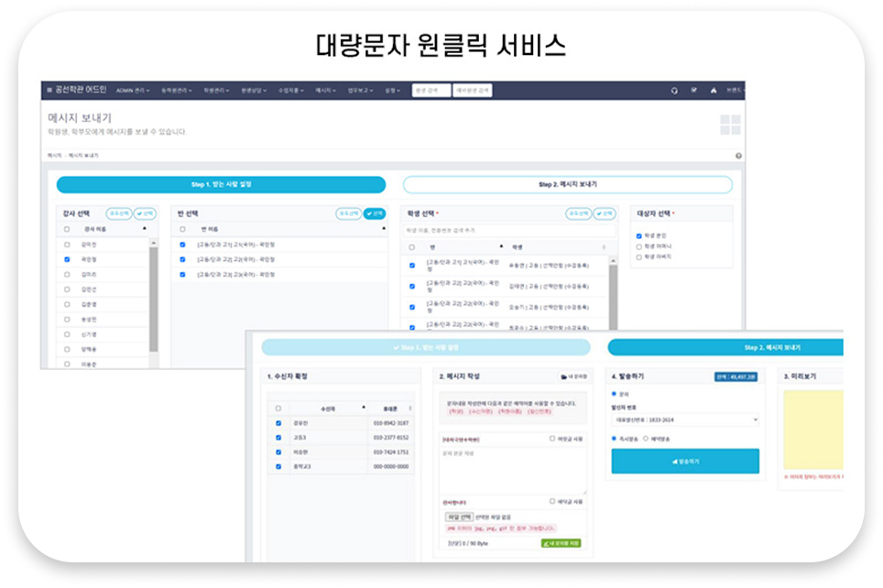883x588 pixels.
Task: Uncheck recipient with phone 010-8942-3187
Action: (278, 423)
